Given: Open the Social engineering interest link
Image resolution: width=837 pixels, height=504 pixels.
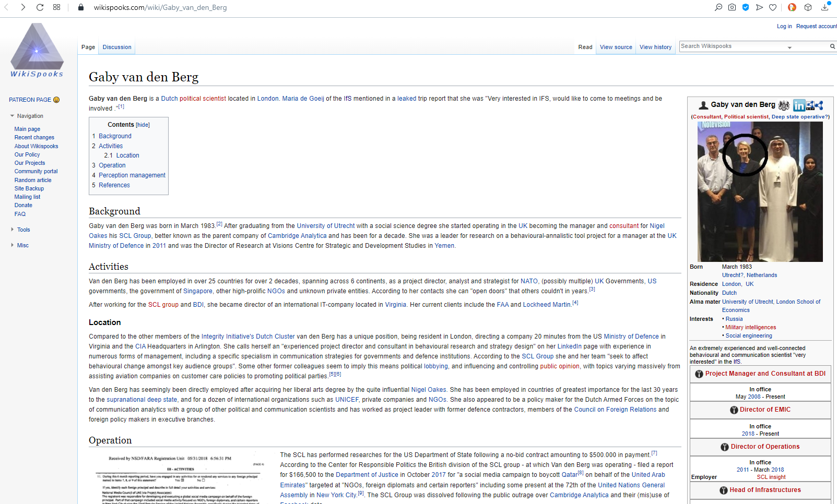Looking at the screenshot, I should (x=749, y=335).
